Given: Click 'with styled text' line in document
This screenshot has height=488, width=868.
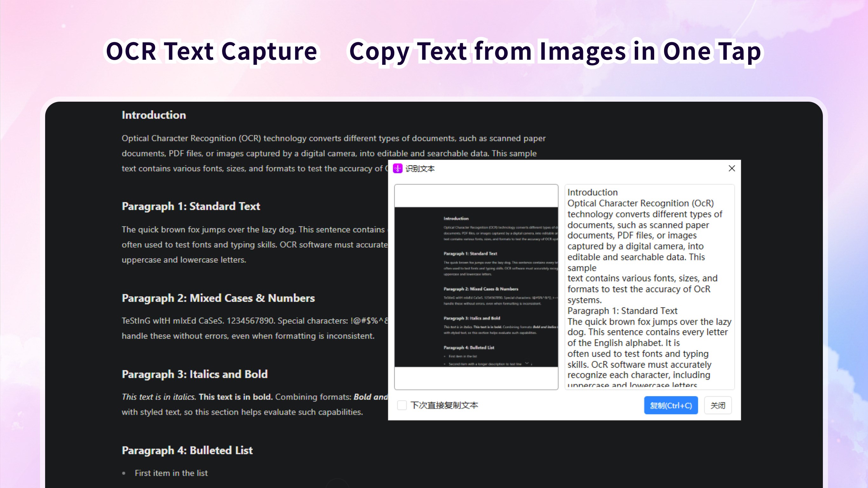Looking at the screenshot, I should pyautogui.click(x=242, y=412).
